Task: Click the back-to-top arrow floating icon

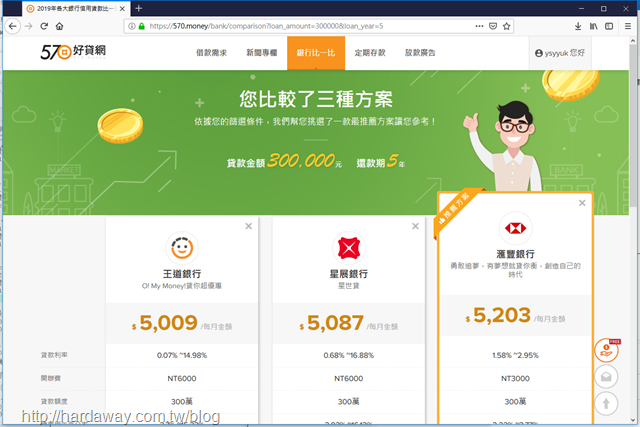Action: pos(606,404)
